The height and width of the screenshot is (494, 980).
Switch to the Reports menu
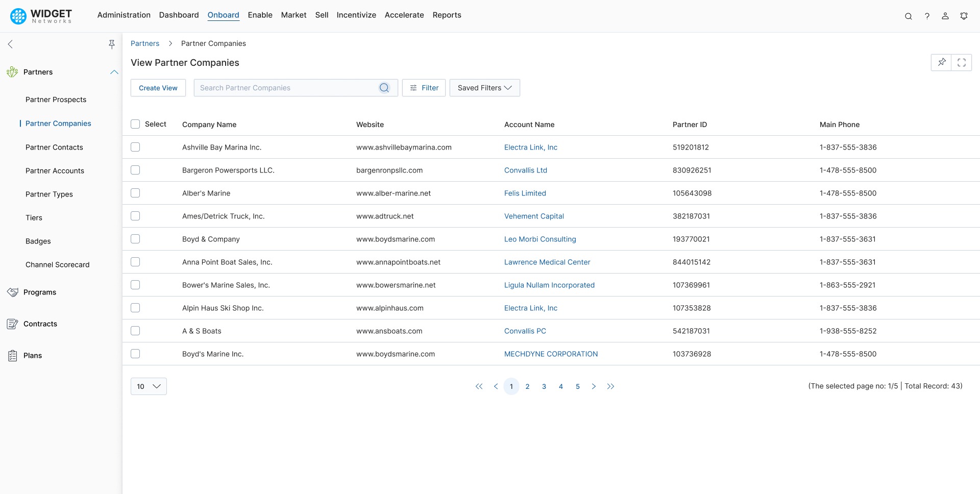[x=447, y=15]
